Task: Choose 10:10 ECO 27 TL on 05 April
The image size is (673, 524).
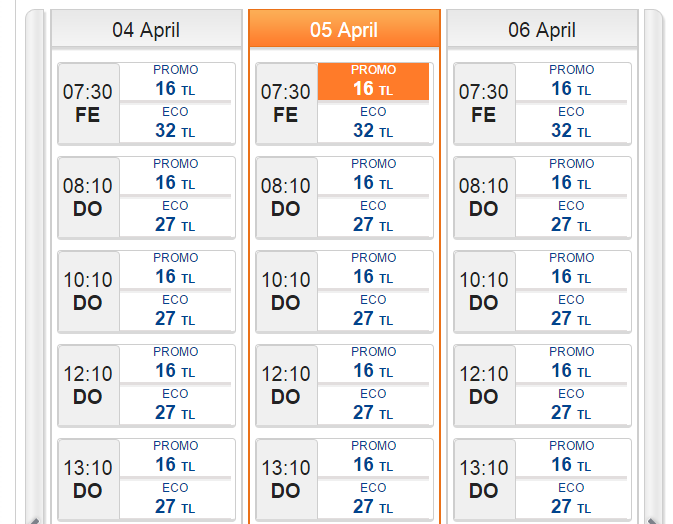Action: pos(373,311)
